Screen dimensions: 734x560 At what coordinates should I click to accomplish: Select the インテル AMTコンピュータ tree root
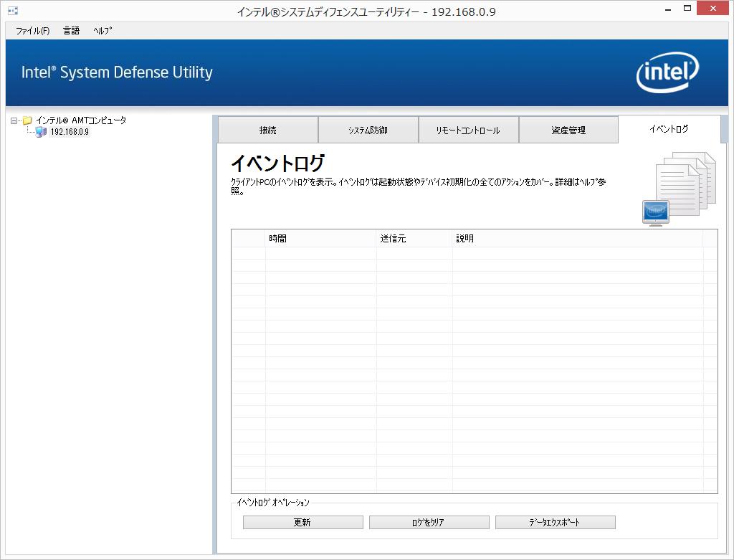click(x=81, y=120)
